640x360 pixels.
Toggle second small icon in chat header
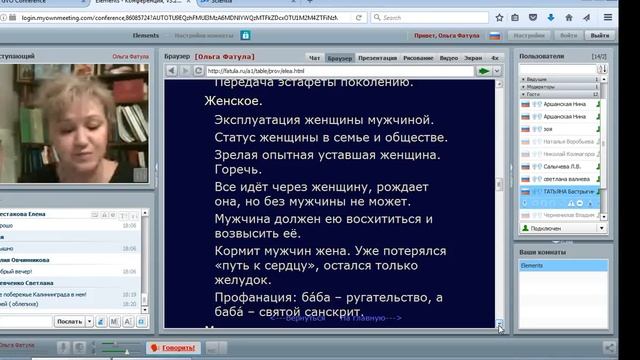[104, 215]
